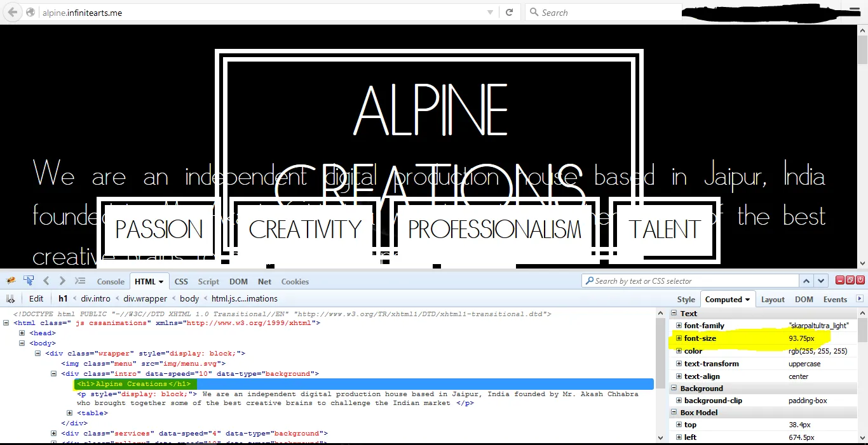Detach Firebug into separate window
The image size is (868, 445).
coord(850,280)
